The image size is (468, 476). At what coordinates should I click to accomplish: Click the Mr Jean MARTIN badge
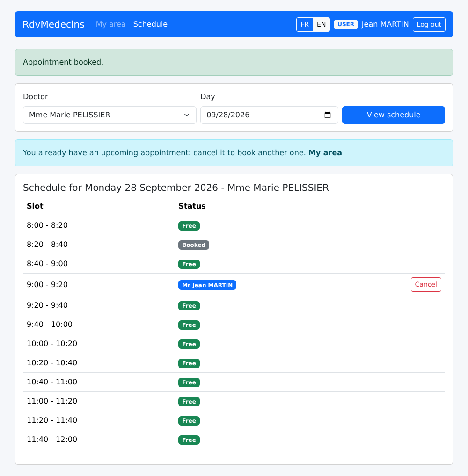point(207,285)
